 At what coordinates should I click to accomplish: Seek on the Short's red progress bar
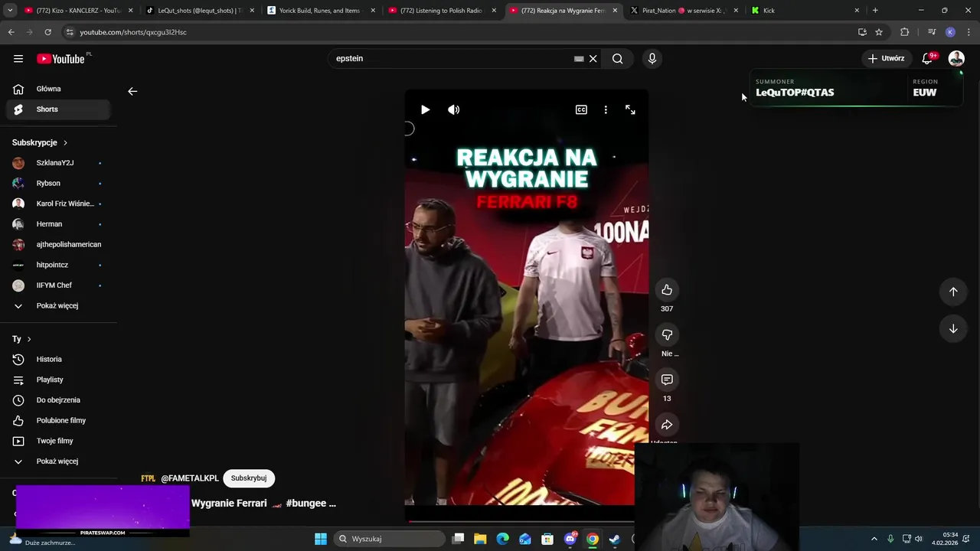pyautogui.click(x=520, y=521)
